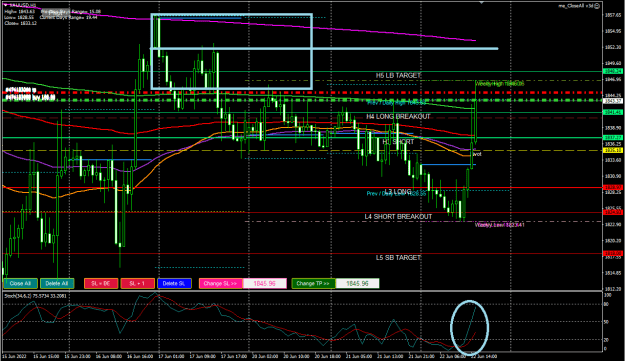Screen dimensions: 625x361
Task: Click the pink Change SL >> button
Action: [x=220, y=283]
